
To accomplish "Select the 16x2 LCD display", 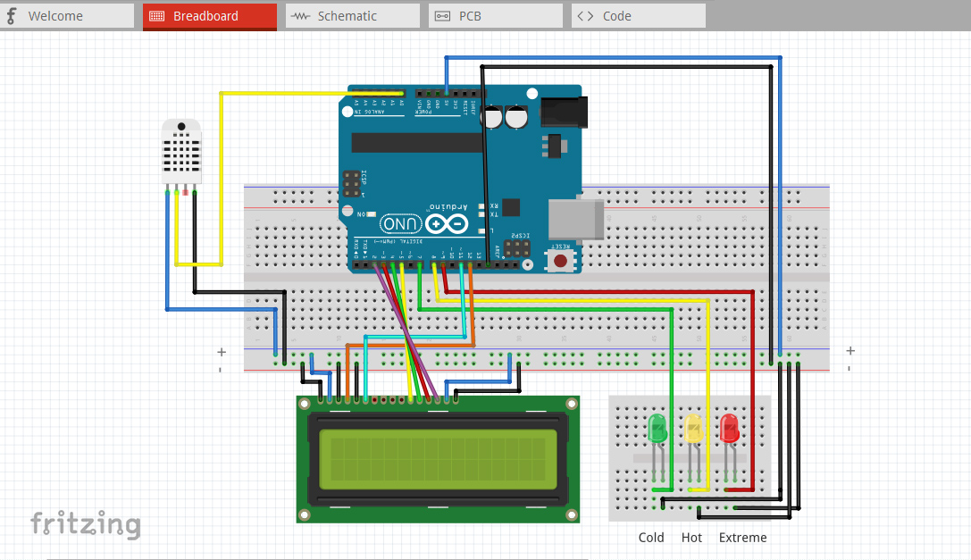I will pyautogui.click(x=438, y=457).
